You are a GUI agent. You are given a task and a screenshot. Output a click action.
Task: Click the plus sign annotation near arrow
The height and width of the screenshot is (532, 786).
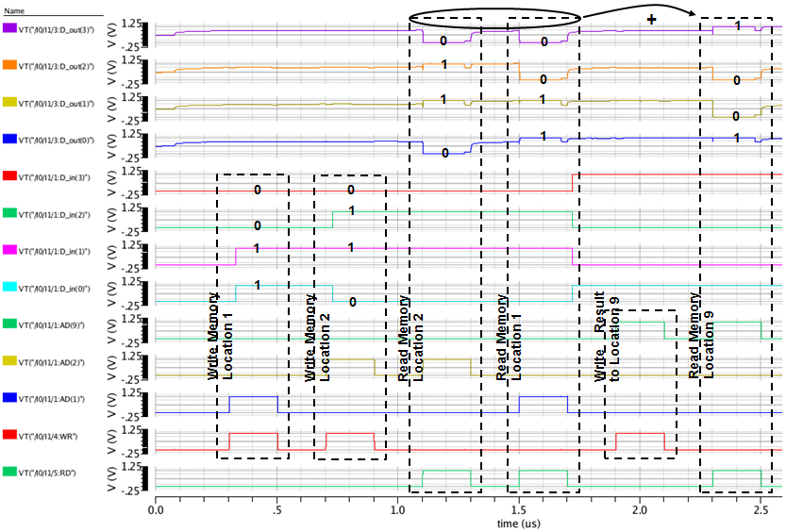coord(650,20)
